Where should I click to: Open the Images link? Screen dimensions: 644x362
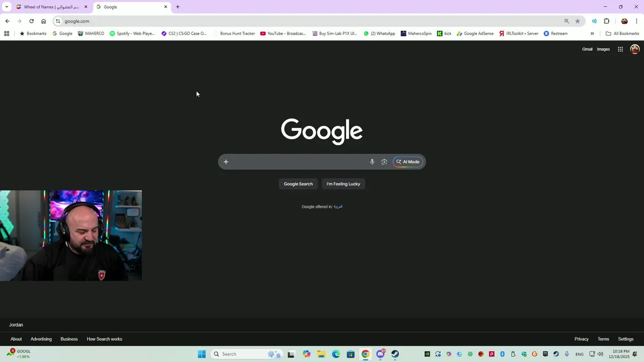(603, 49)
